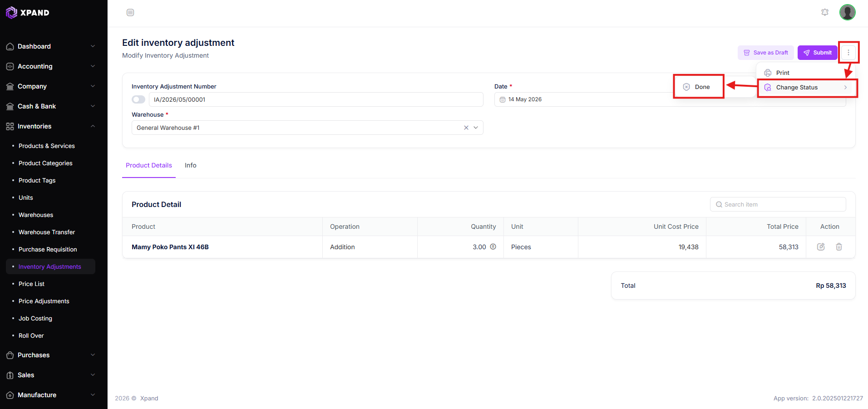Click Save as Draft button
Image resolution: width=868 pixels, height=409 pixels.
pyautogui.click(x=766, y=53)
